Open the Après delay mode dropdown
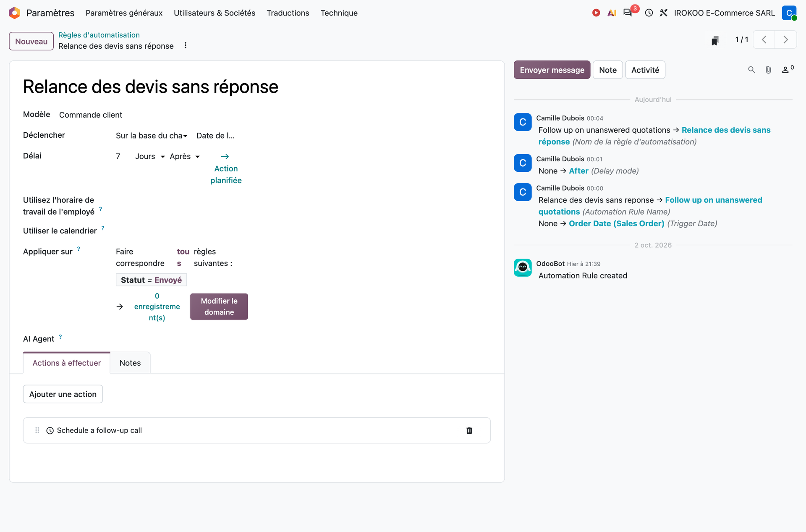Screen dimensions: 806x532 click(185, 156)
